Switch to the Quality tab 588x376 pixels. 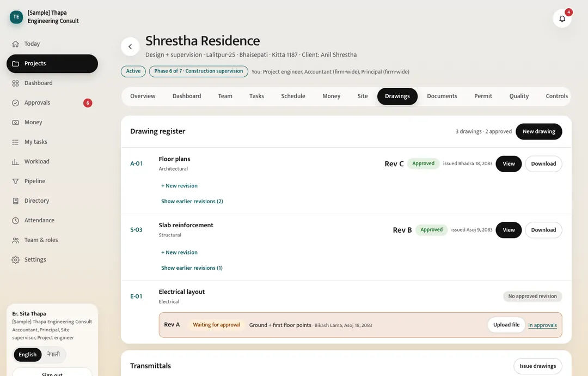click(x=519, y=96)
